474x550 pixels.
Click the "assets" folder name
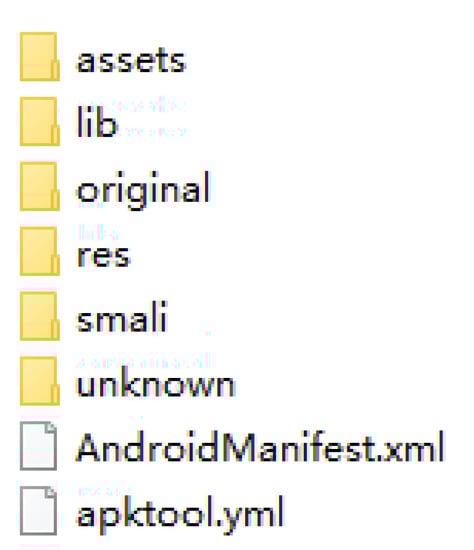coord(131,61)
